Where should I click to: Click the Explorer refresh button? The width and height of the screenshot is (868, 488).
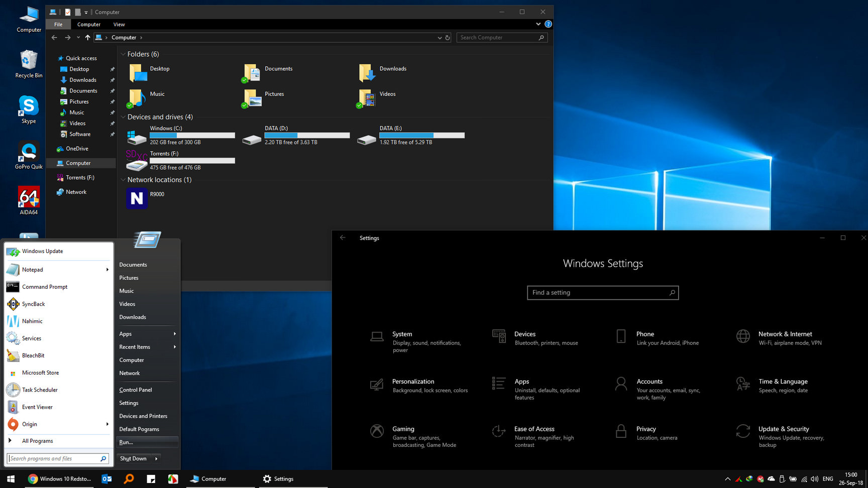(x=448, y=38)
